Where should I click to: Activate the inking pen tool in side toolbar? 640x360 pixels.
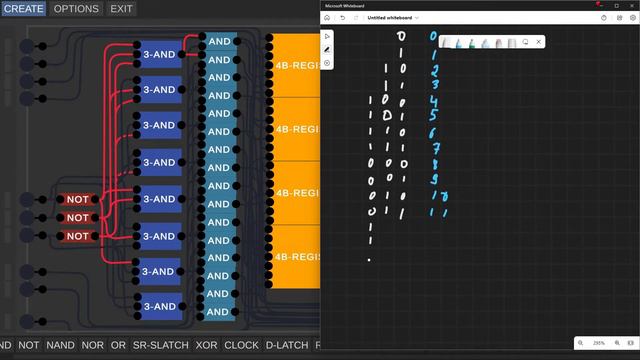click(327, 50)
